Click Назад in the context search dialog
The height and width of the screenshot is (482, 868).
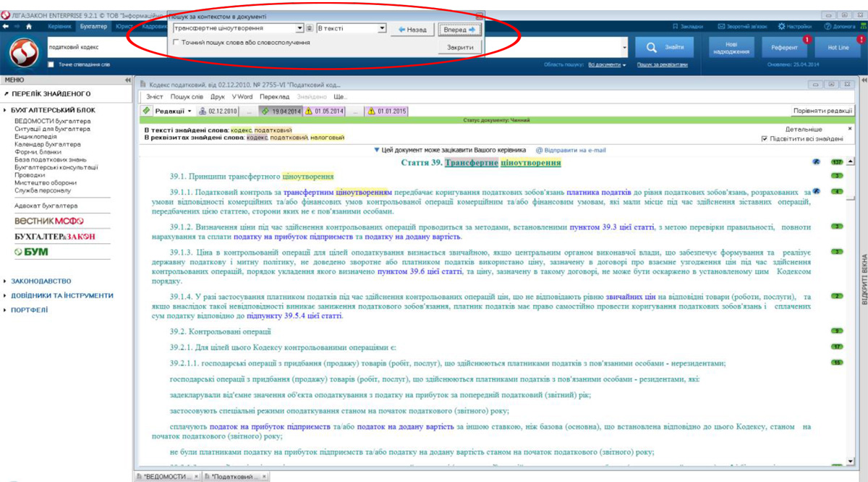click(412, 30)
